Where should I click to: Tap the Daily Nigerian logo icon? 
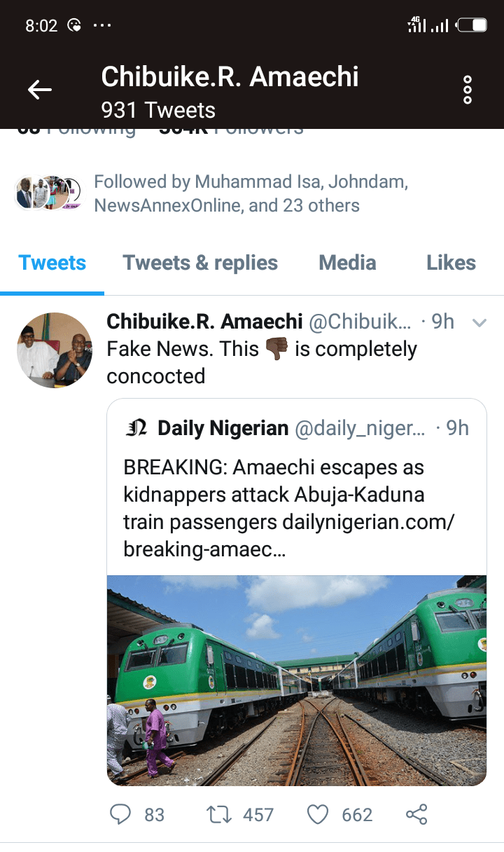136,428
